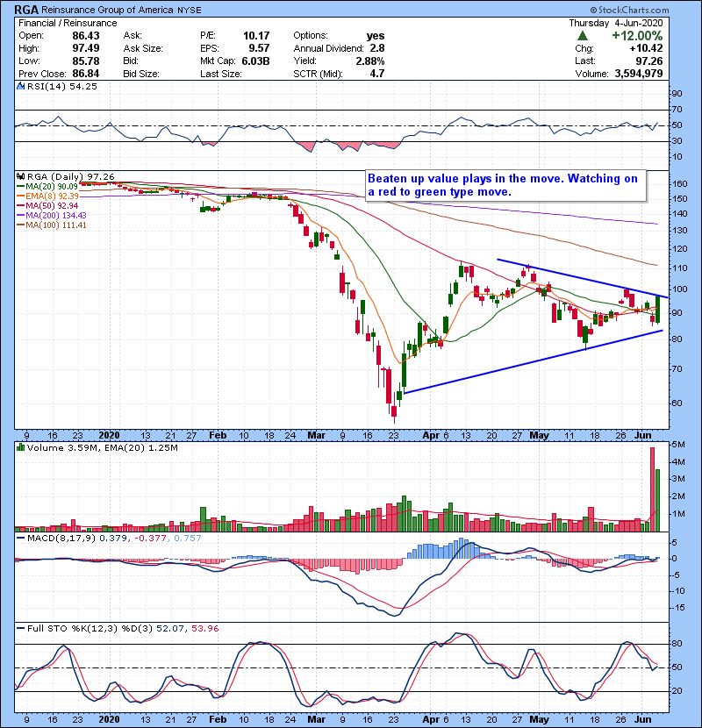Click the RGA (Daily) 97.26 chart label
The width and height of the screenshot is (702, 728).
pyautogui.click(x=71, y=176)
